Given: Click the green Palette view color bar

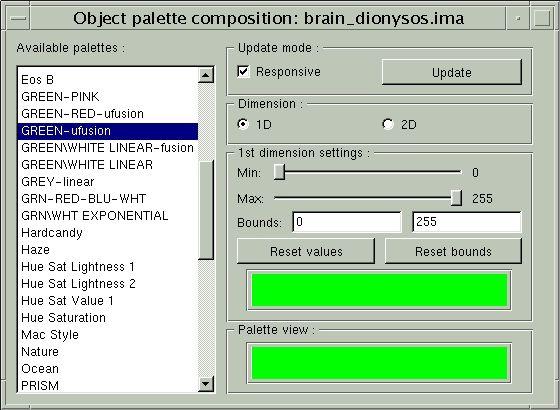Looking at the screenshot, I should 379,363.
